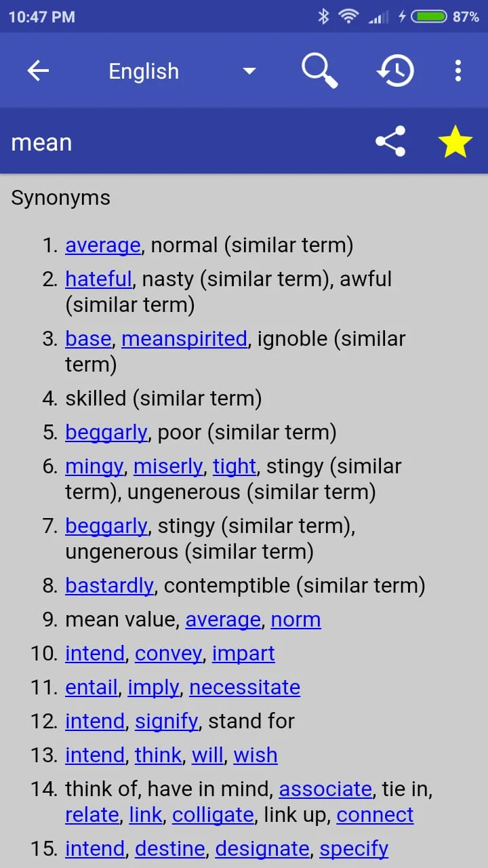
Task: Follow the 'convey' link
Action: 168,653
